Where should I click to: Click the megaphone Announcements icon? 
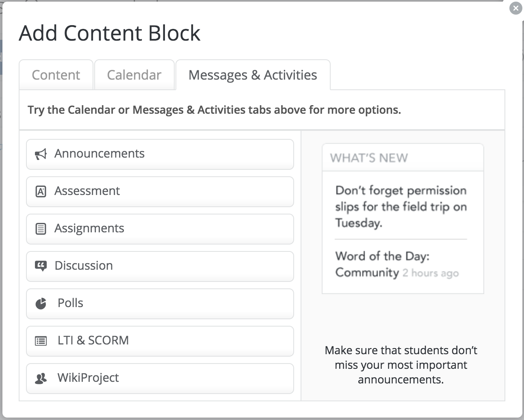pos(41,154)
